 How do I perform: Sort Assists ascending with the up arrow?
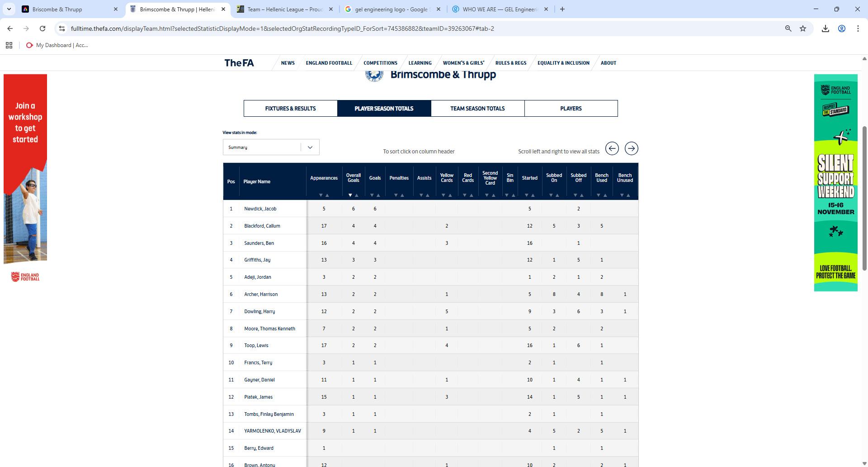click(x=428, y=195)
